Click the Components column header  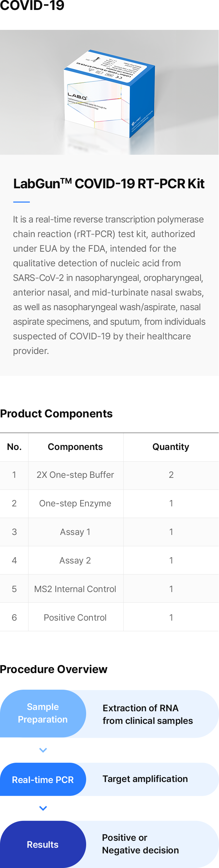pyautogui.click(x=75, y=447)
